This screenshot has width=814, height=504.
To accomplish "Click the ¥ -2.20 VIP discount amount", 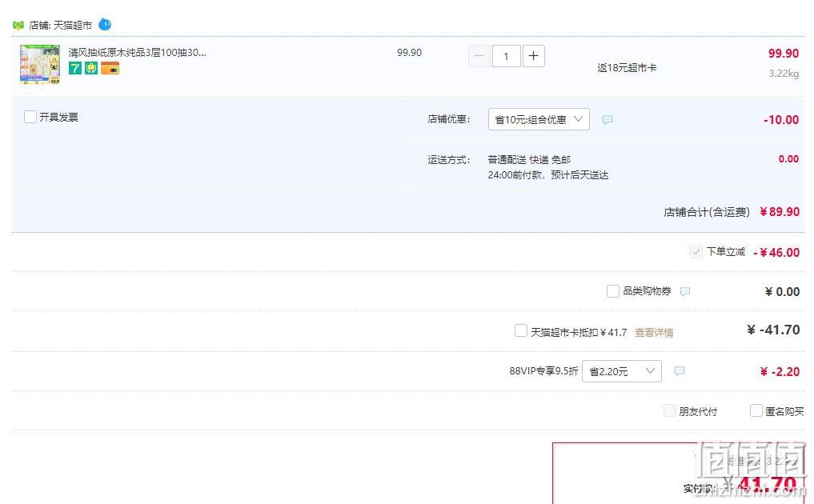I will (x=780, y=372).
